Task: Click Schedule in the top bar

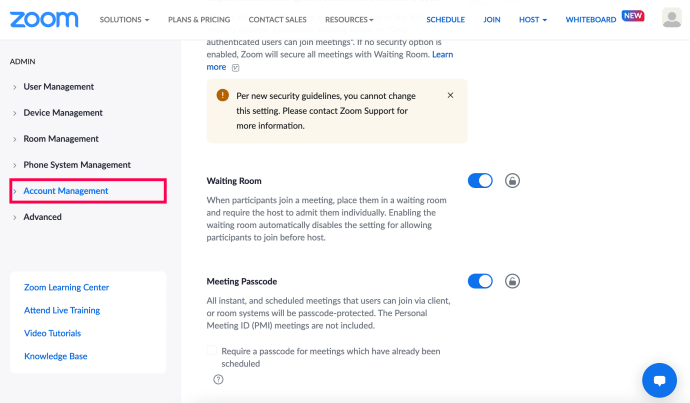Action: 445,20
